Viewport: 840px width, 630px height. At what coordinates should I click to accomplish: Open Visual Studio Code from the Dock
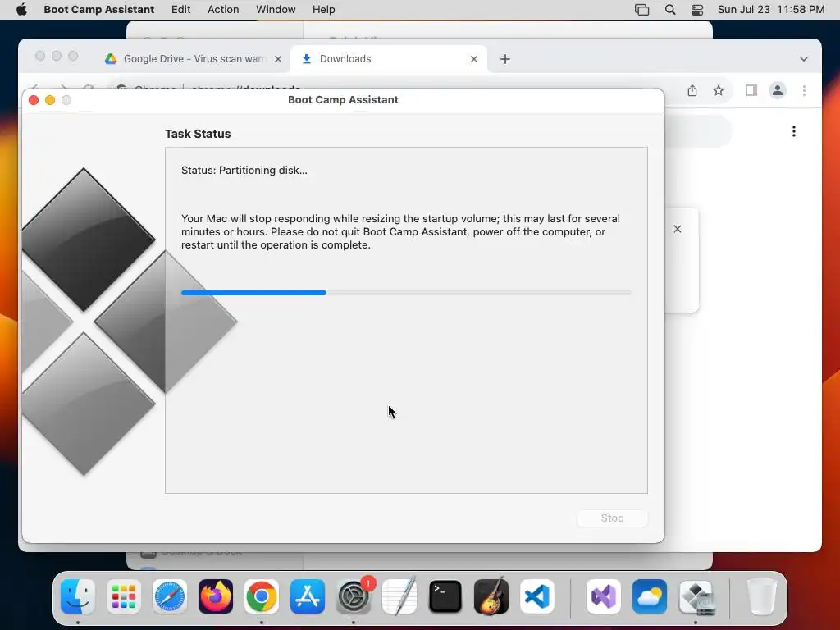coord(536,596)
